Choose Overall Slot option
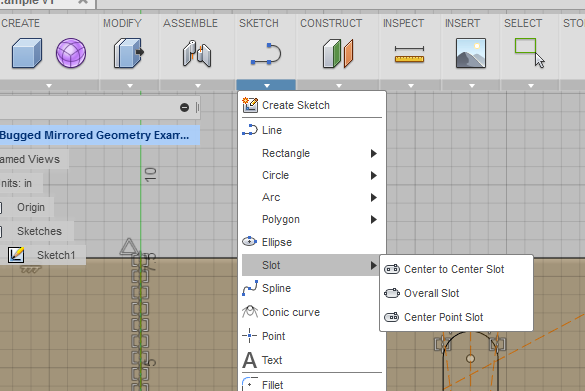Viewport: 585px width, 391px height. tap(456, 293)
